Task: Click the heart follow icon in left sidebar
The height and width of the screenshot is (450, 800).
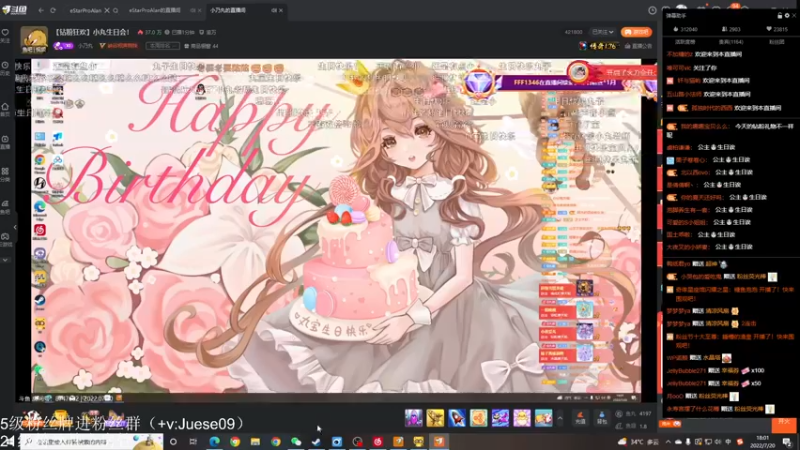Action: click(x=5, y=32)
